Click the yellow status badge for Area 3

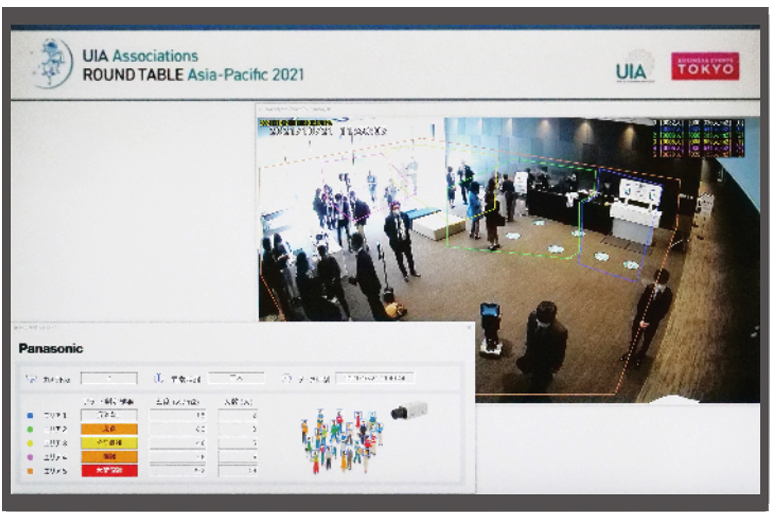click(x=108, y=441)
